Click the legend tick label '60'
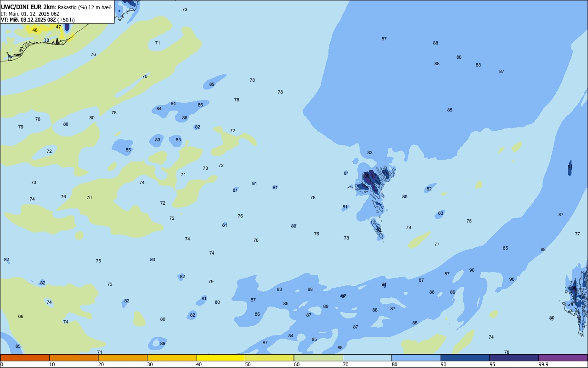Image resolution: width=588 pixels, height=368 pixels. [x=296, y=364]
